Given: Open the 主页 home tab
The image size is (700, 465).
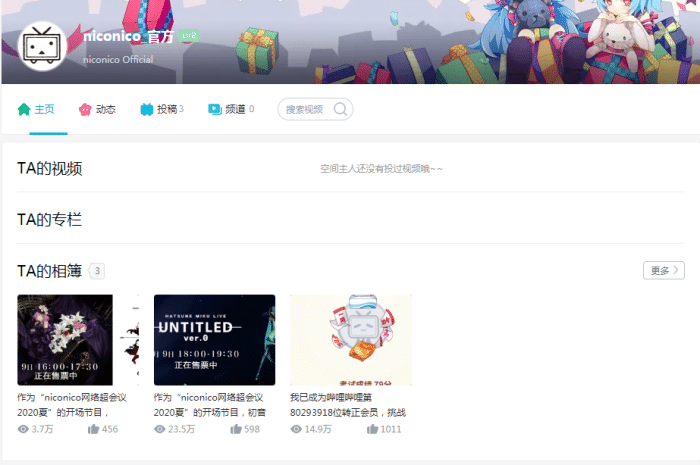Looking at the screenshot, I should point(36,109).
